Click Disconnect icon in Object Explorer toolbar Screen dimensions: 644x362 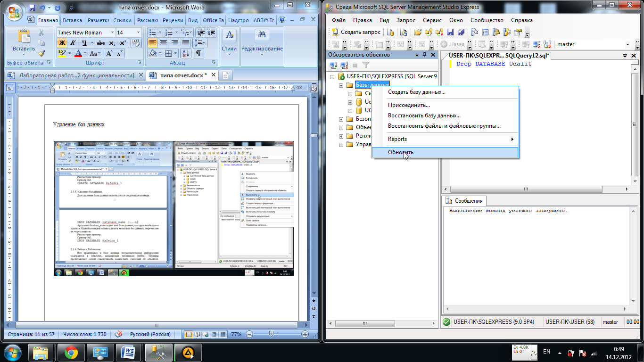click(x=345, y=65)
